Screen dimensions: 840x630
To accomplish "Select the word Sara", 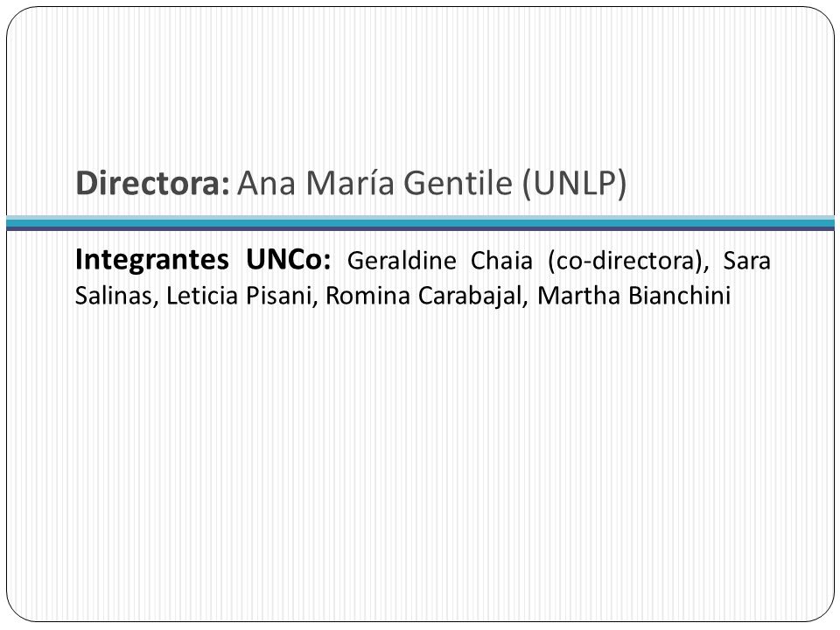I will (x=746, y=261).
